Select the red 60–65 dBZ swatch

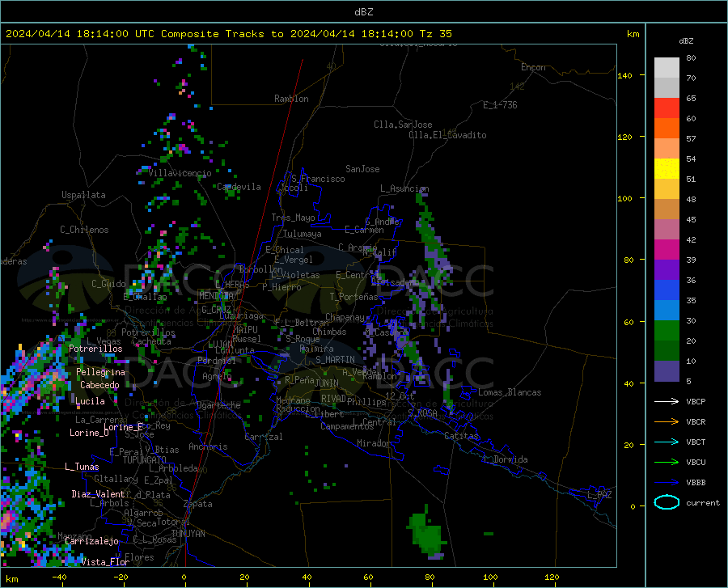click(667, 108)
